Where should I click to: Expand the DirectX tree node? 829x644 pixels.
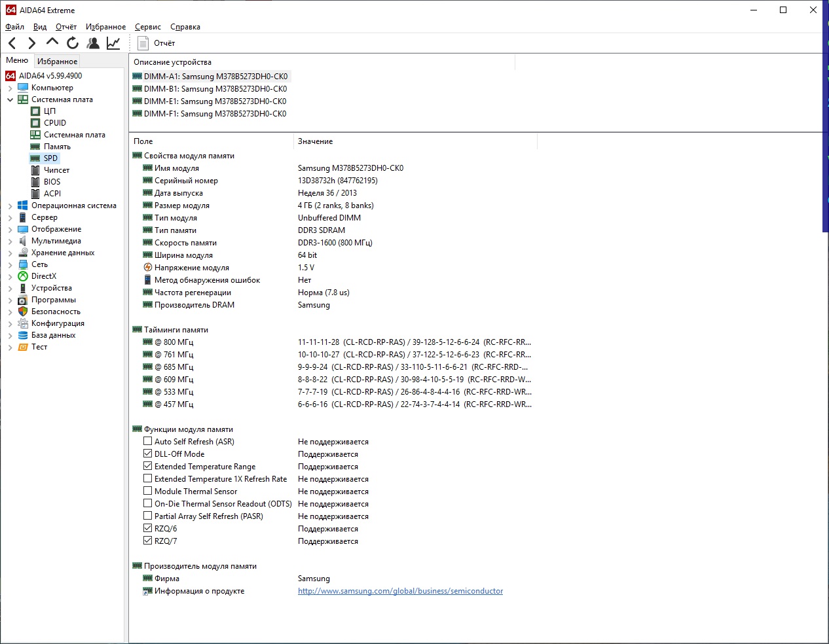pyautogui.click(x=10, y=276)
